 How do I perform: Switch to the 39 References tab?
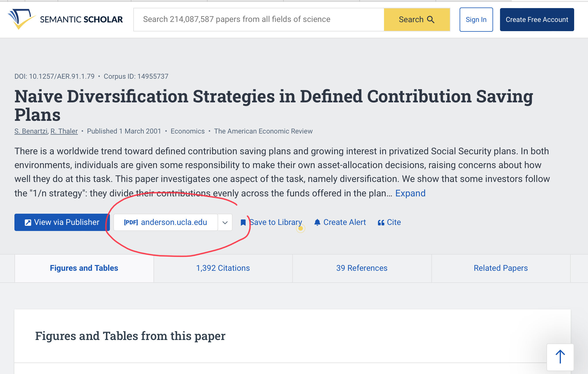pyautogui.click(x=362, y=268)
